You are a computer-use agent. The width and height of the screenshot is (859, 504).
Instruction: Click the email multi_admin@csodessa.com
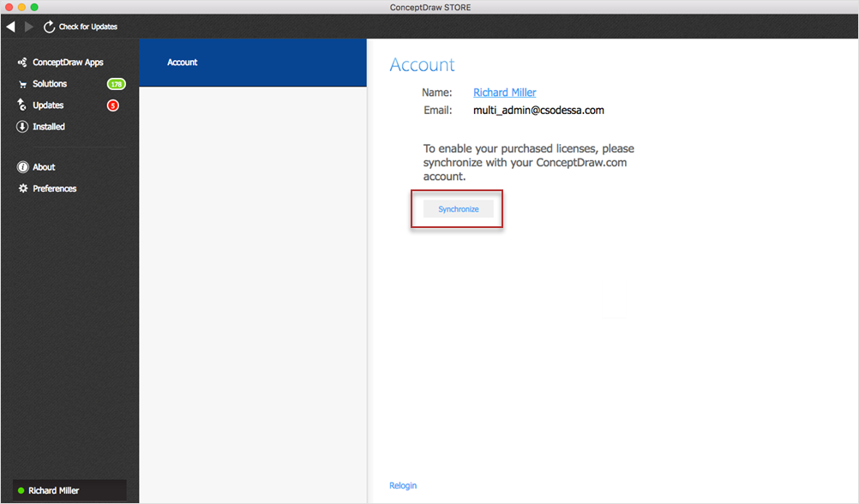click(x=538, y=110)
